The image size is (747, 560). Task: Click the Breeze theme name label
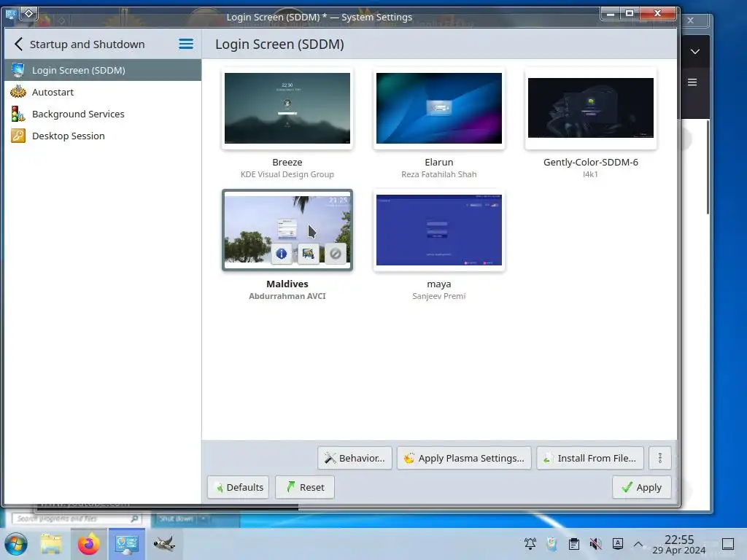tap(287, 162)
